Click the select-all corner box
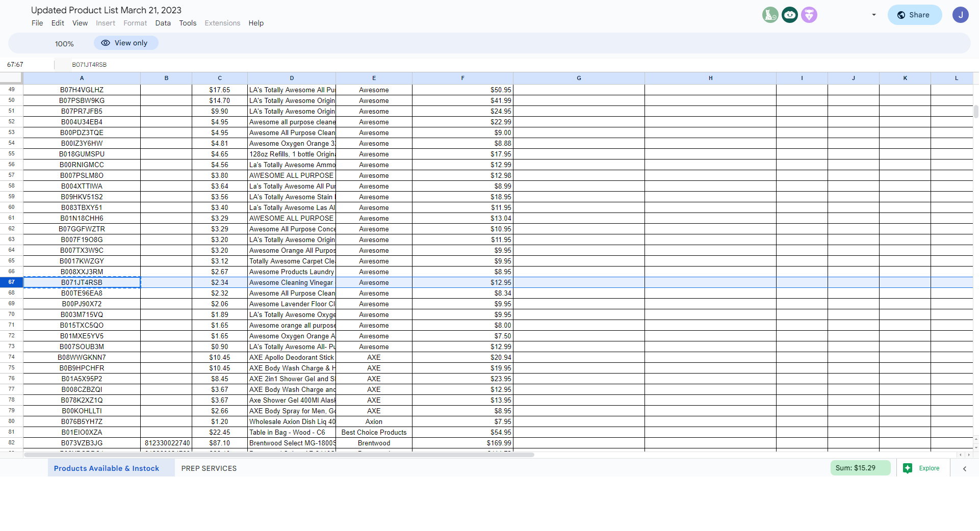This screenshot has height=531, width=980. tap(11, 78)
